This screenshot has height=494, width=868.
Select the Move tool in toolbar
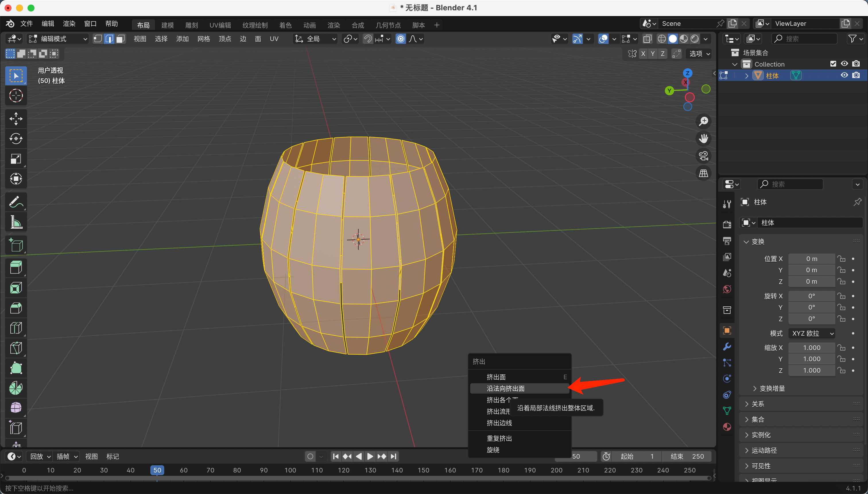point(15,119)
